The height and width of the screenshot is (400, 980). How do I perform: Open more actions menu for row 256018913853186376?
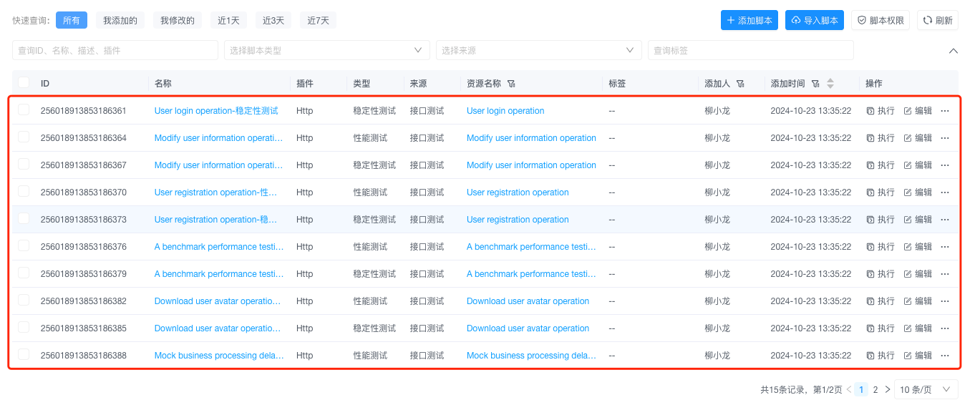(x=945, y=247)
